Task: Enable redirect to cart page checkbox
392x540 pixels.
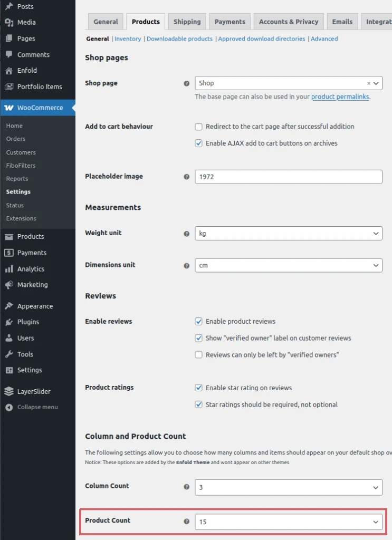Action: coord(199,127)
